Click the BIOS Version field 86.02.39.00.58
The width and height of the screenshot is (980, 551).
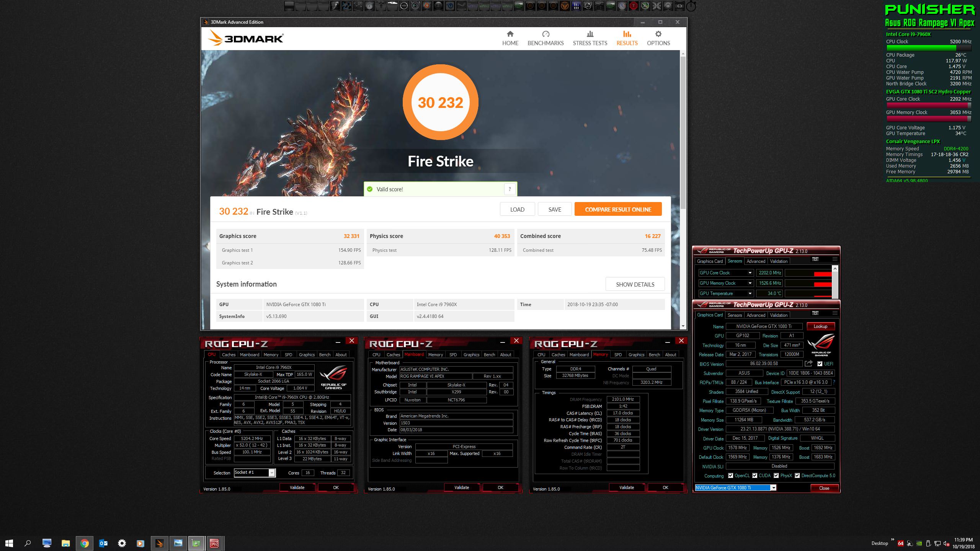pos(764,364)
